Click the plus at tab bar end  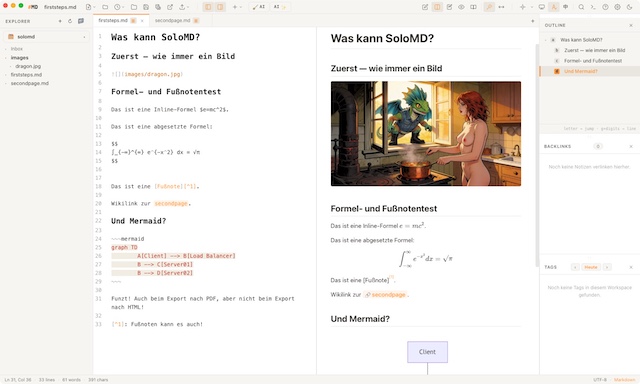pos(532,21)
